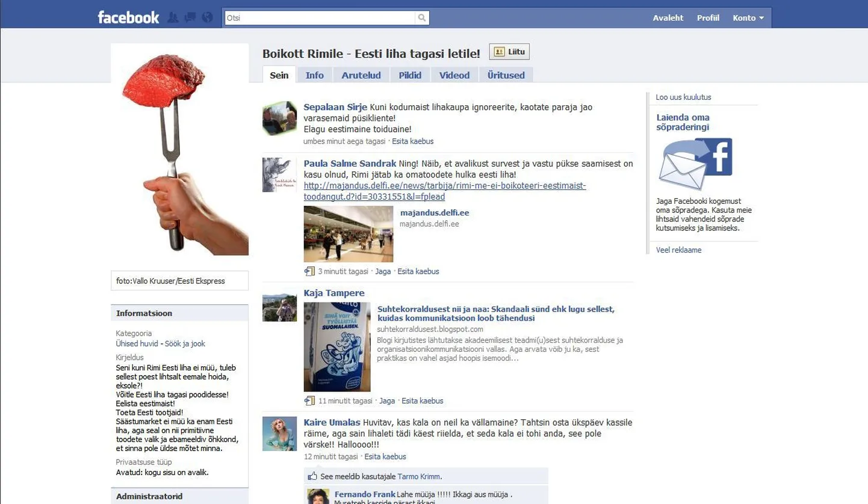Open Söök ja jook category link
The height and width of the screenshot is (504, 868).
click(185, 343)
